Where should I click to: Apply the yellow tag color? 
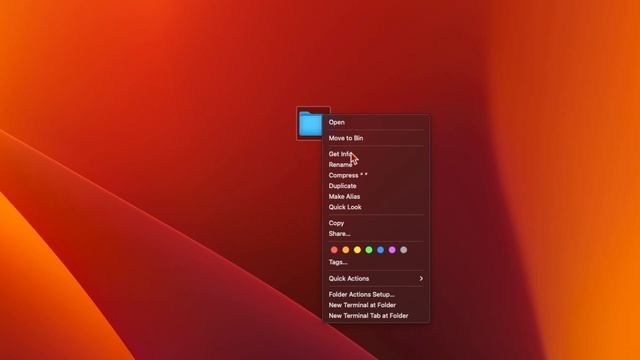pos(357,250)
